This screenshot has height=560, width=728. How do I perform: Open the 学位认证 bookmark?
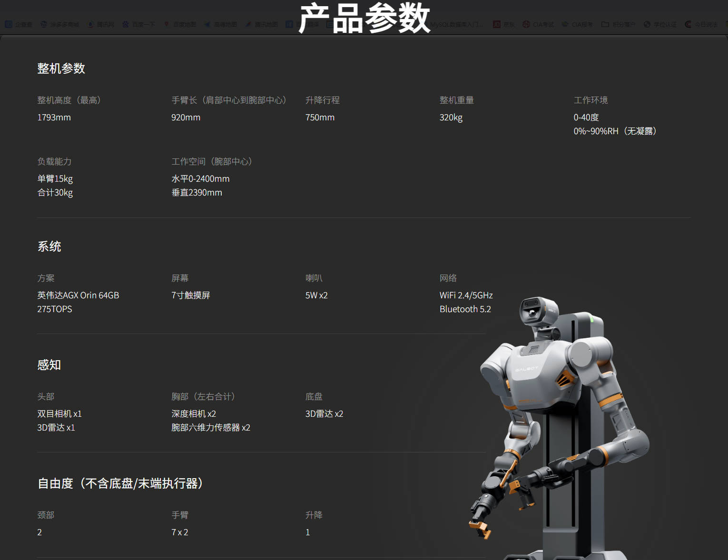tap(660, 24)
